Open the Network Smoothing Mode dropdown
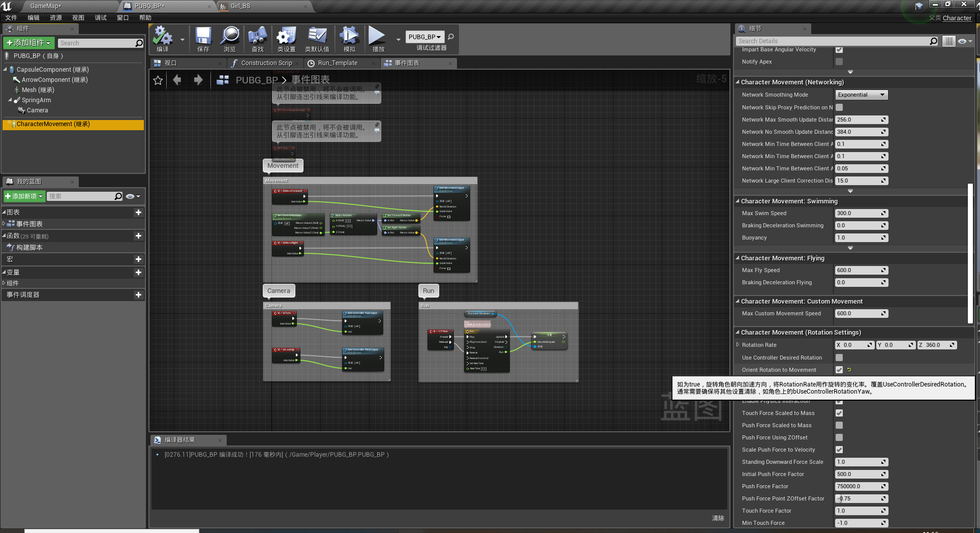980x533 pixels. 861,95
